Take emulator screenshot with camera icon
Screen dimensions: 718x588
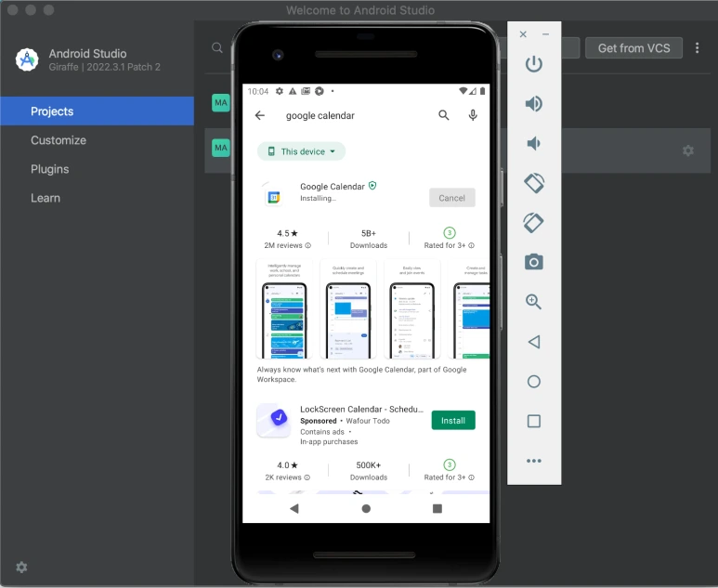[533, 262]
